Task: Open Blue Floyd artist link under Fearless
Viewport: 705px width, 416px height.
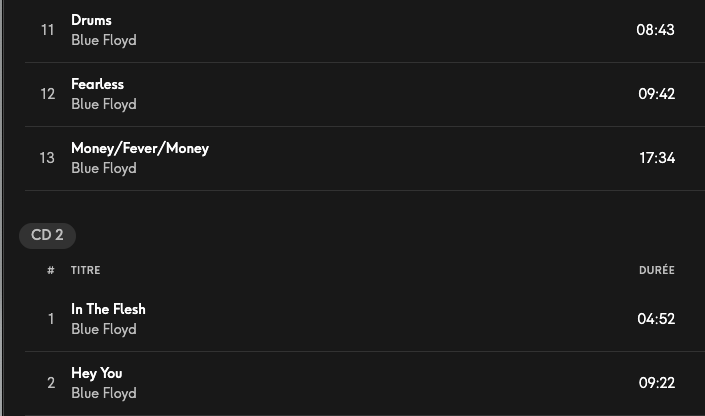Action: pos(103,104)
